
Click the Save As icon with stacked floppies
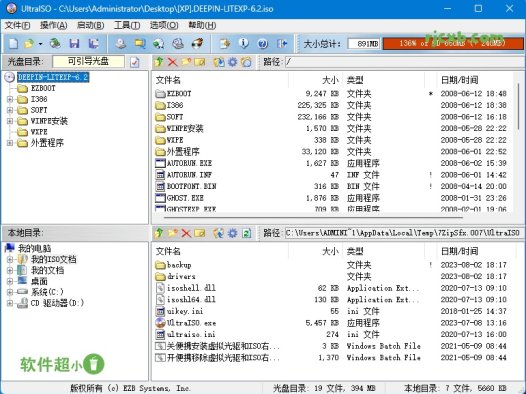coord(94,44)
